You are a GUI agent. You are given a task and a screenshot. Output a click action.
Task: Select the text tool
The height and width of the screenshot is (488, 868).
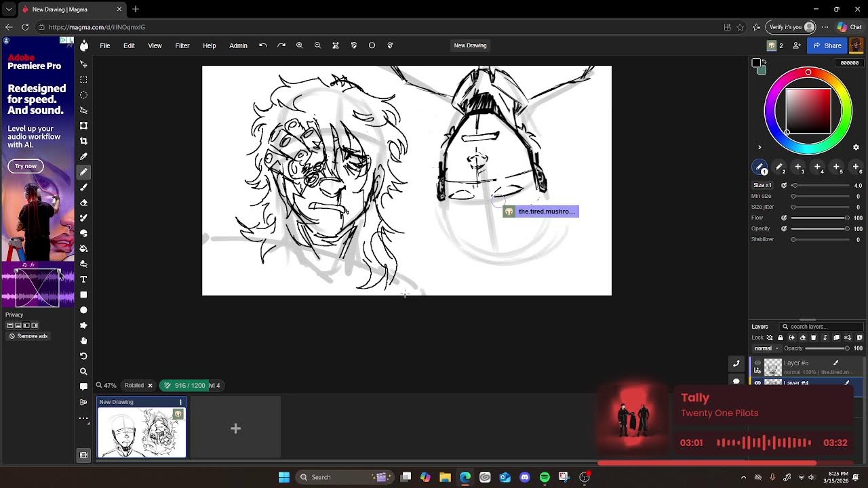(x=83, y=279)
